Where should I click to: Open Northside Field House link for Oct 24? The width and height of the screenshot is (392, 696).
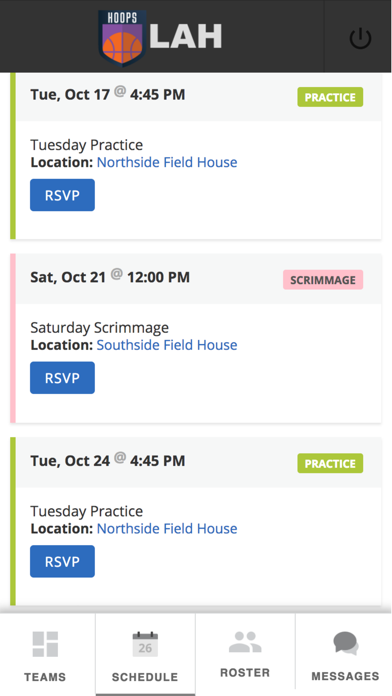coord(167,528)
